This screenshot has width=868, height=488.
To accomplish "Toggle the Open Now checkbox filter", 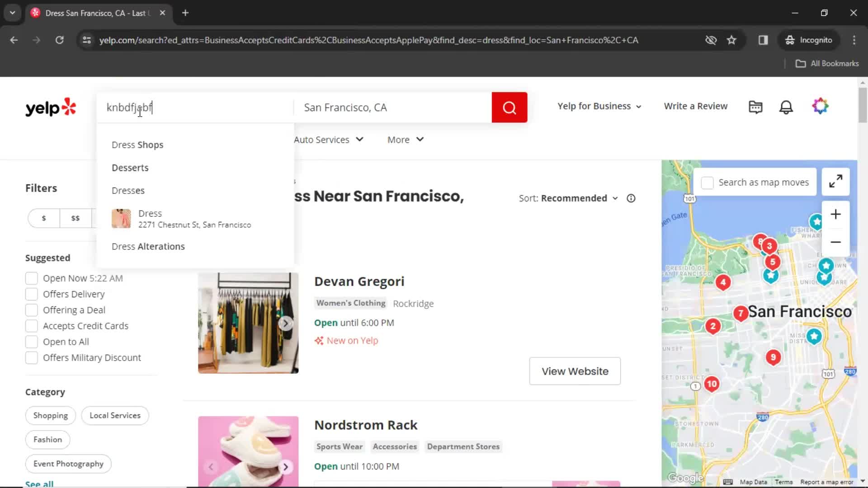I will 31,278.
